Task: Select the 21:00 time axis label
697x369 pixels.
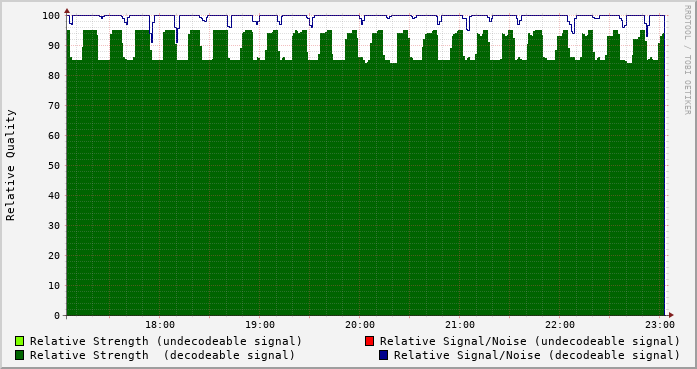Action: tap(460, 325)
